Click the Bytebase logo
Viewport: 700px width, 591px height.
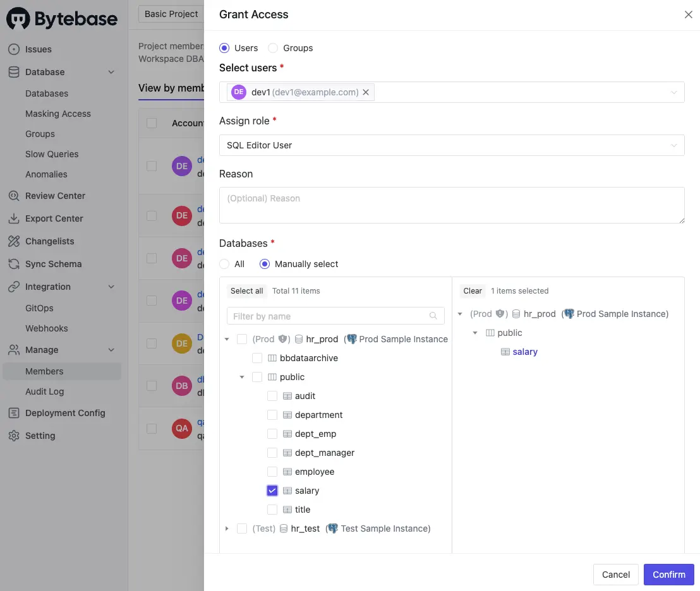pyautogui.click(x=62, y=19)
